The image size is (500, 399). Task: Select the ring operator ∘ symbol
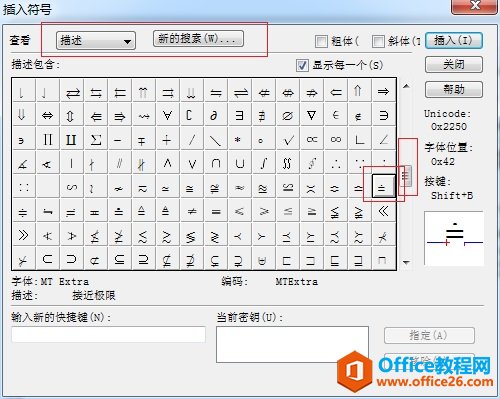263,139
